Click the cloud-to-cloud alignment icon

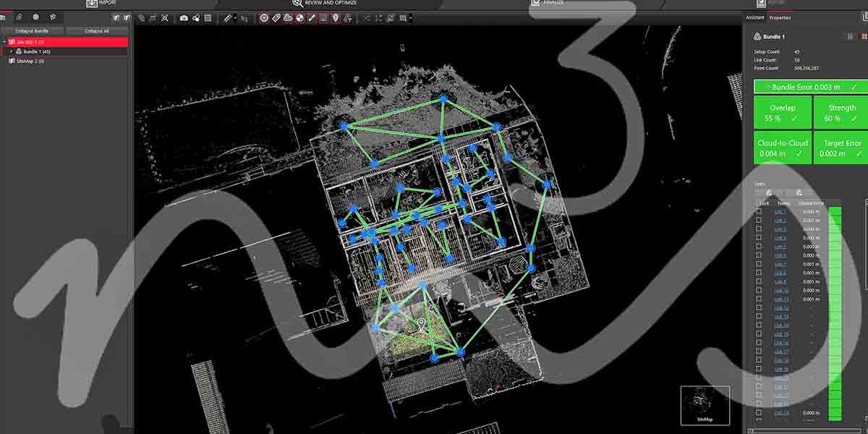click(287, 19)
